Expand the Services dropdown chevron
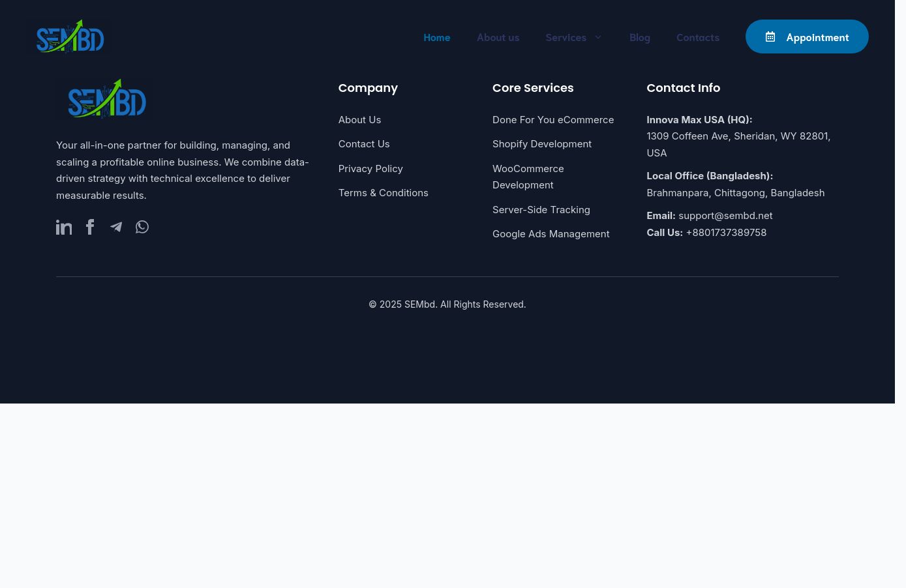 [598, 37]
